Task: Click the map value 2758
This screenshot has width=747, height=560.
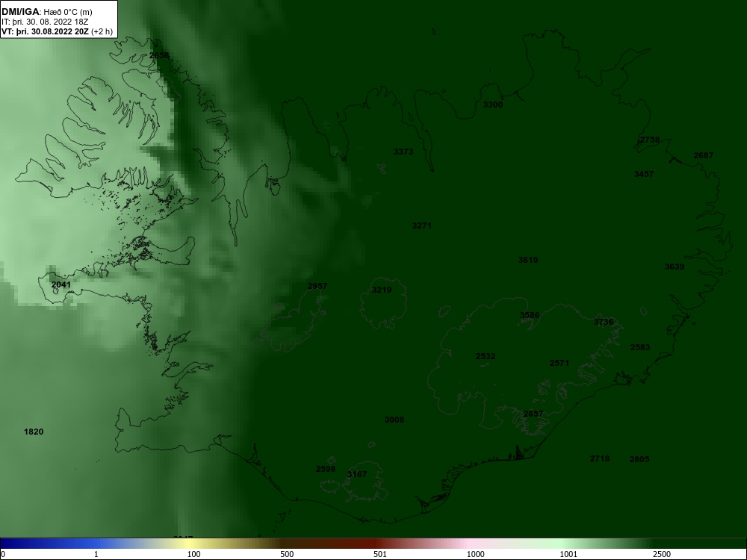Action: [650, 140]
